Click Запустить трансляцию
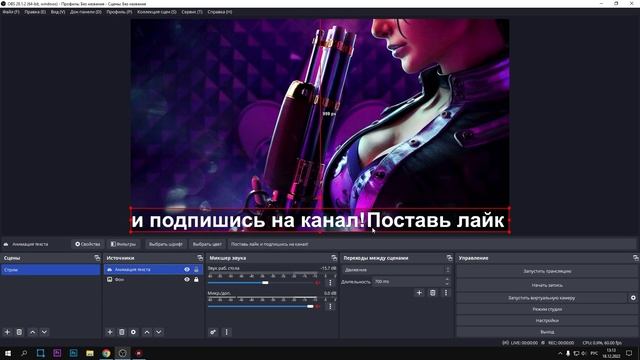 (547, 271)
